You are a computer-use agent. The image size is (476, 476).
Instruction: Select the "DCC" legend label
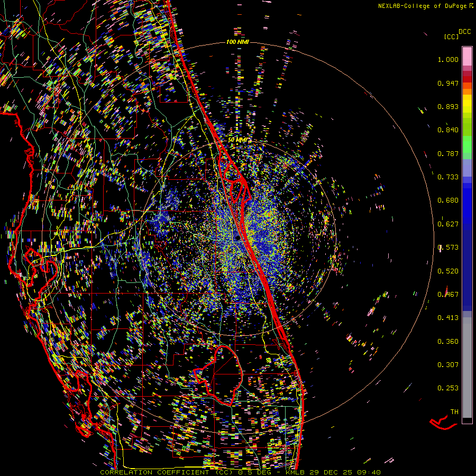[464, 32]
